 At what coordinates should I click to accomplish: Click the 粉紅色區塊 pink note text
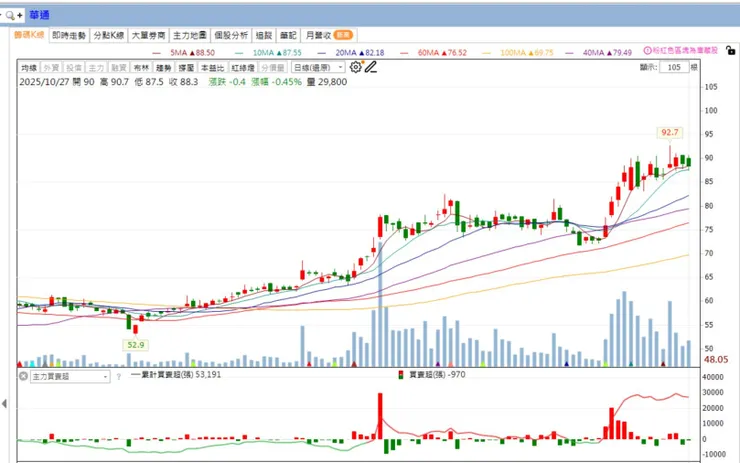point(685,50)
